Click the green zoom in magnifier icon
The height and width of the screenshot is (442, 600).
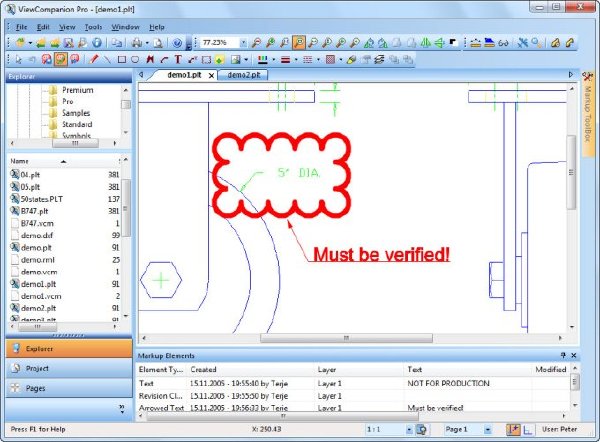271,43
